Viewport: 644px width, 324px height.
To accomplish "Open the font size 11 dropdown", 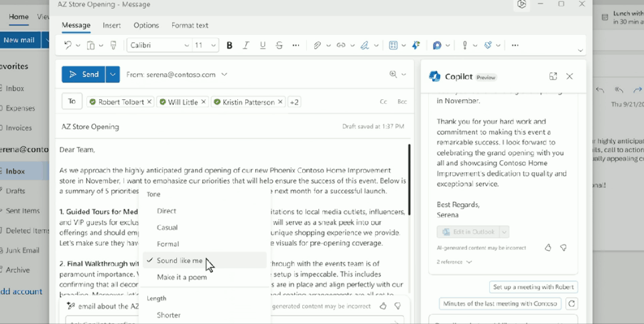I will [205, 46].
